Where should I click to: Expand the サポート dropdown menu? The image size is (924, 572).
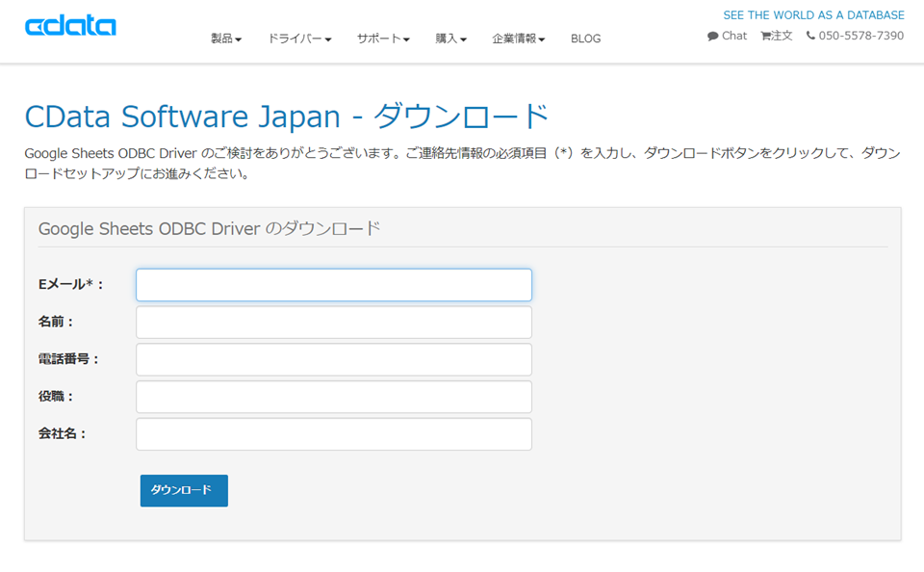pyautogui.click(x=383, y=39)
